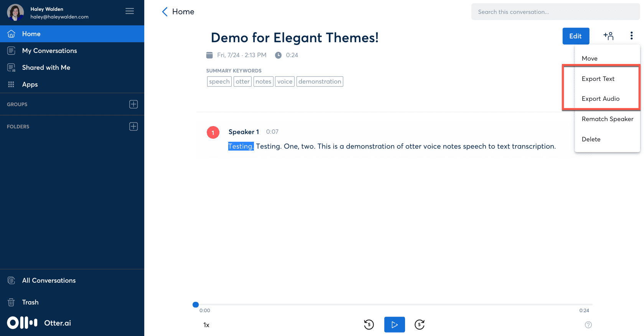Focus the Search this conversation field
Image resolution: width=644 pixels, height=336 pixels.
pos(555,12)
